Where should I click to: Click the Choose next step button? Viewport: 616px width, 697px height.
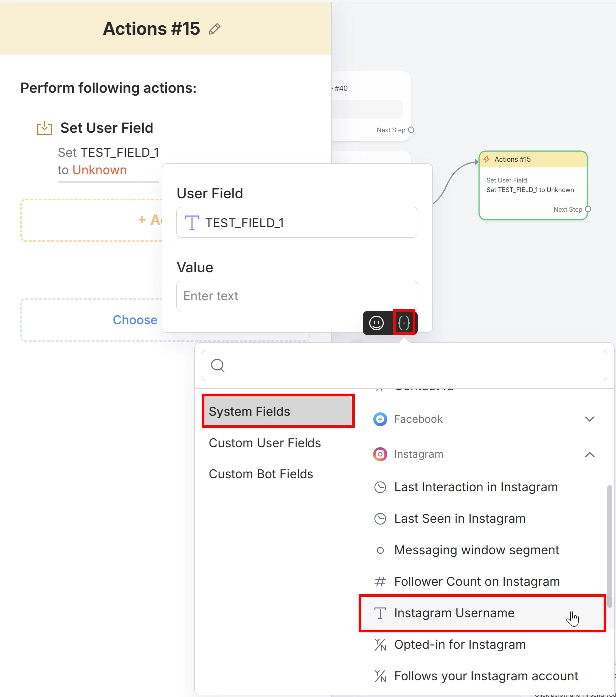tap(135, 320)
